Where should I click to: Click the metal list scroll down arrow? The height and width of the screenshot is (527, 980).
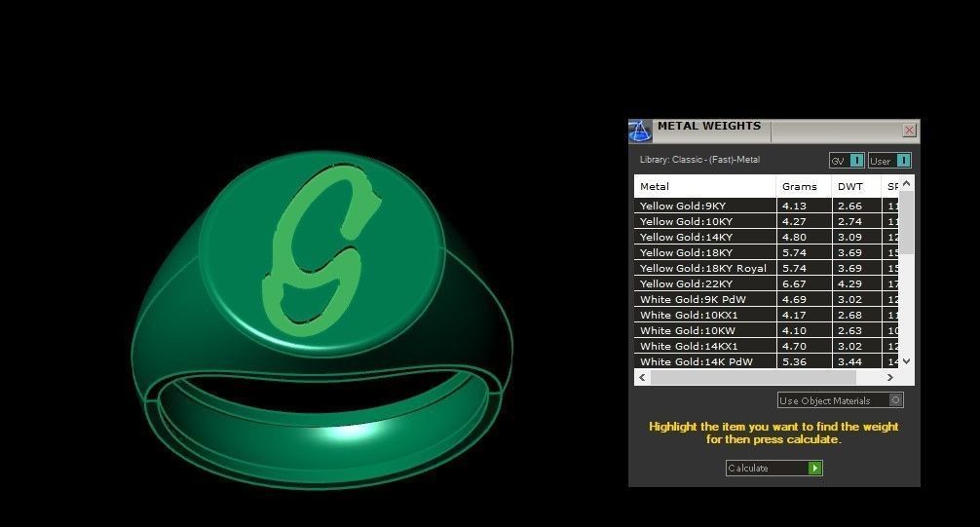(906, 360)
